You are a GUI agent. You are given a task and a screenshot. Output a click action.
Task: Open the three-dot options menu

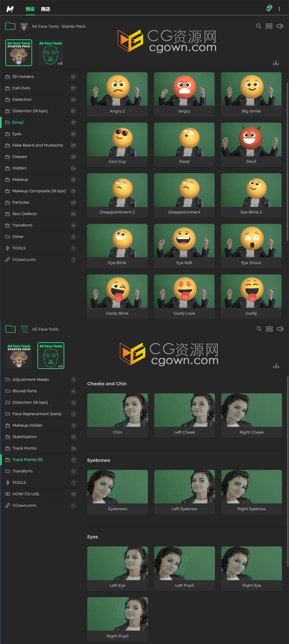pos(279,9)
